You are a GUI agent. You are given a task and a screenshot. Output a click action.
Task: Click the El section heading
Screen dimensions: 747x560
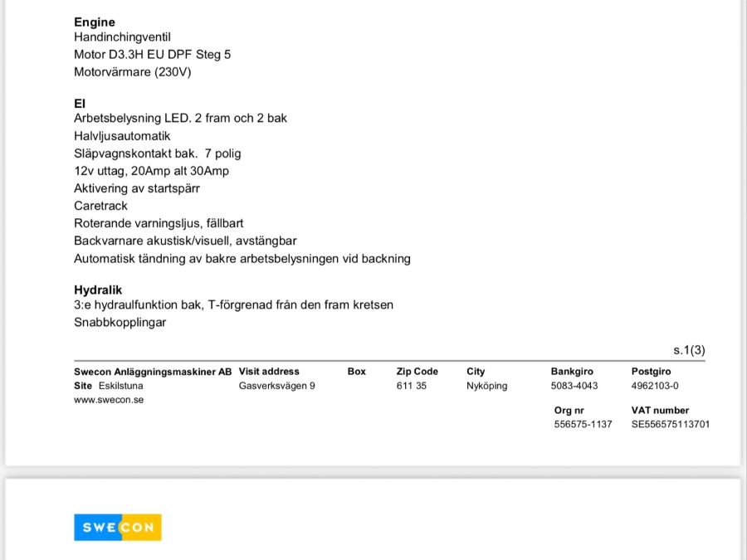80,104
